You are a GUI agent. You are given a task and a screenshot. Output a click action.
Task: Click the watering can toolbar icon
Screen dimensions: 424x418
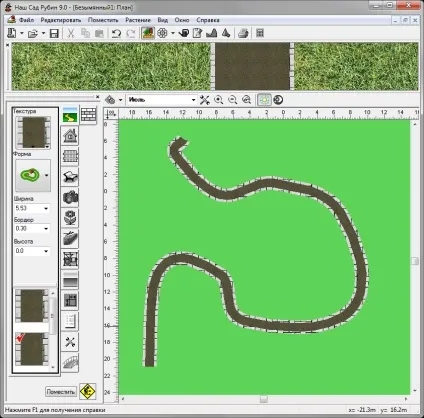coord(184,33)
